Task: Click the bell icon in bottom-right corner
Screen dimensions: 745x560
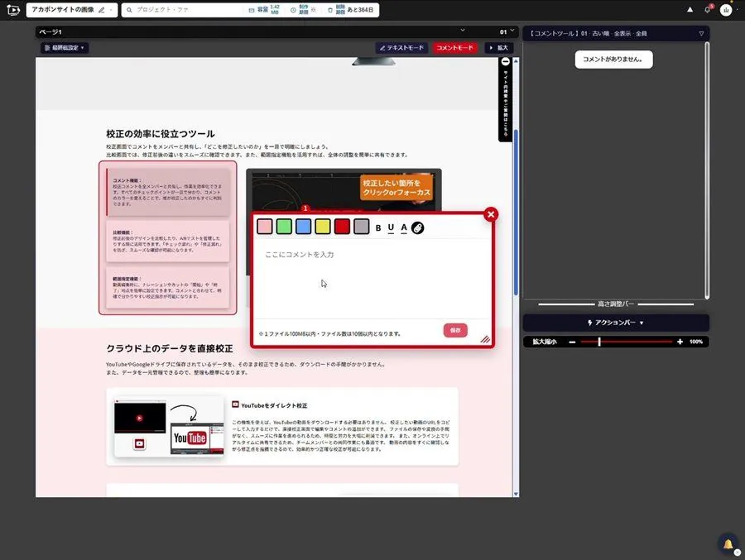Action: click(728, 543)
